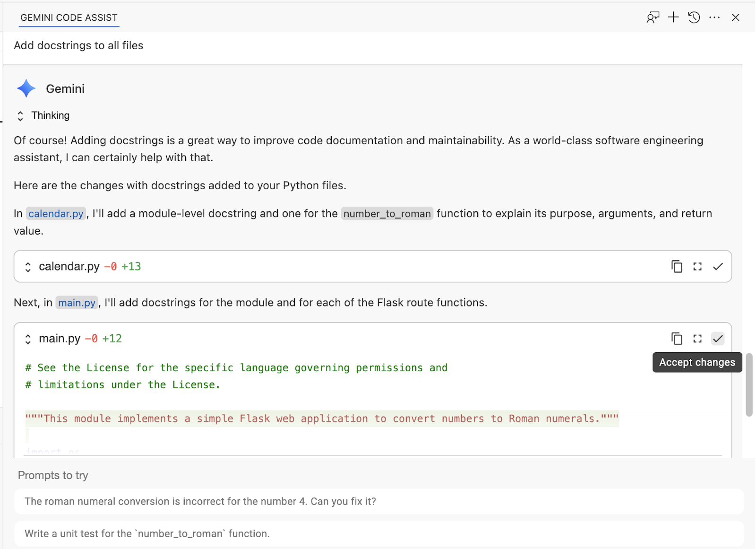
Task: Open the more actions ellipsis menu
Action: [714, 18]
